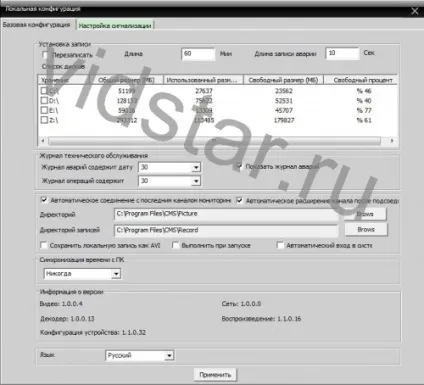Click Сеть: 1.0.0.0 version text
This screenshot has width=424, height=385.
click(x=241, y=304)
